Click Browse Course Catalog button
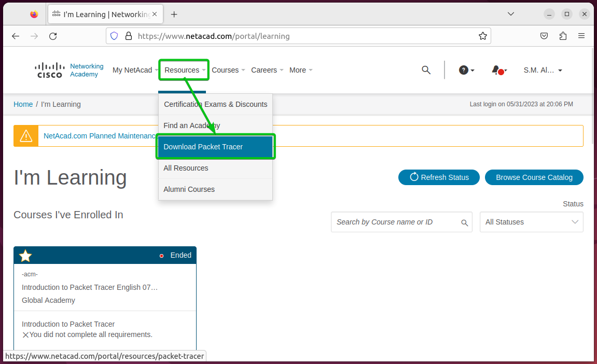Viewport: 597px width, 364px height. tap(534, 177)
